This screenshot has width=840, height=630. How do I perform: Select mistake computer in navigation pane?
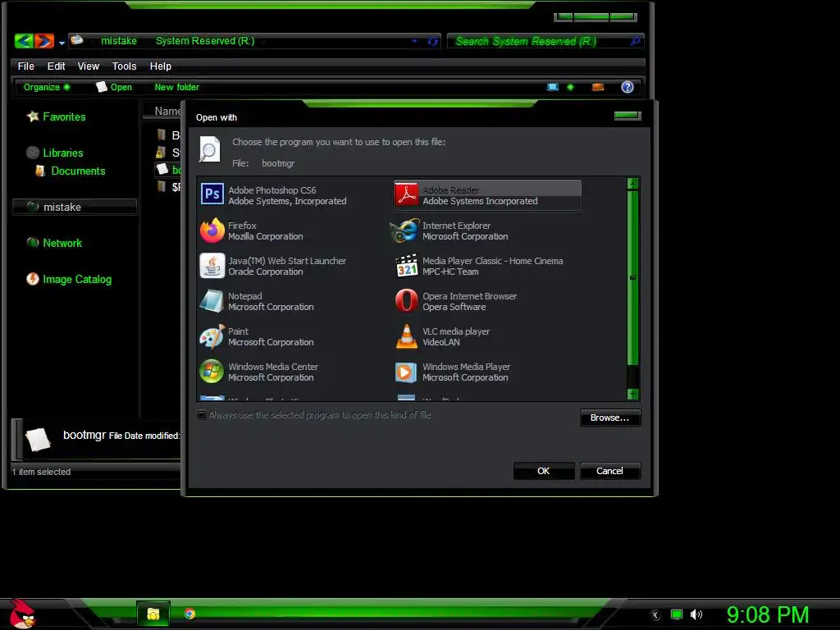(75, 207)
